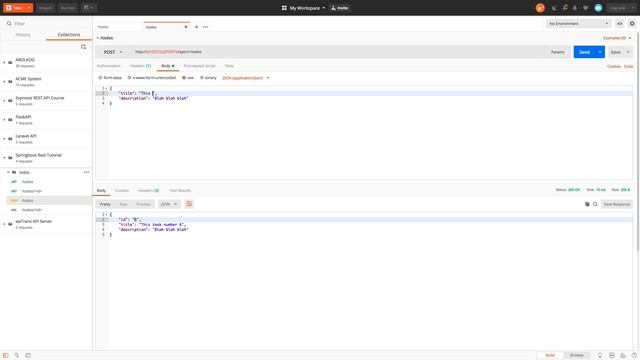This screenshot has width=640, height=360.
Task: Click the Invite button
Action: [340, 8]
